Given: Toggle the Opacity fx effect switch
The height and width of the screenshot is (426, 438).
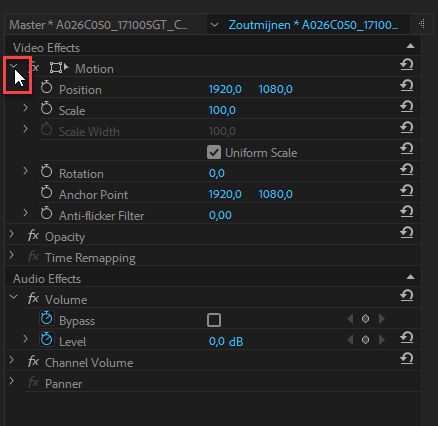Looking at the screenshot, I should tap(33, 236).
